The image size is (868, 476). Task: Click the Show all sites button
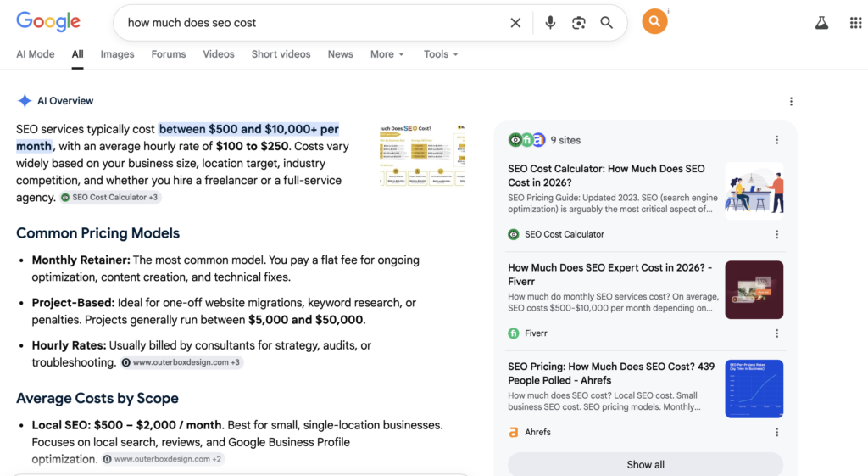point(645,464)
